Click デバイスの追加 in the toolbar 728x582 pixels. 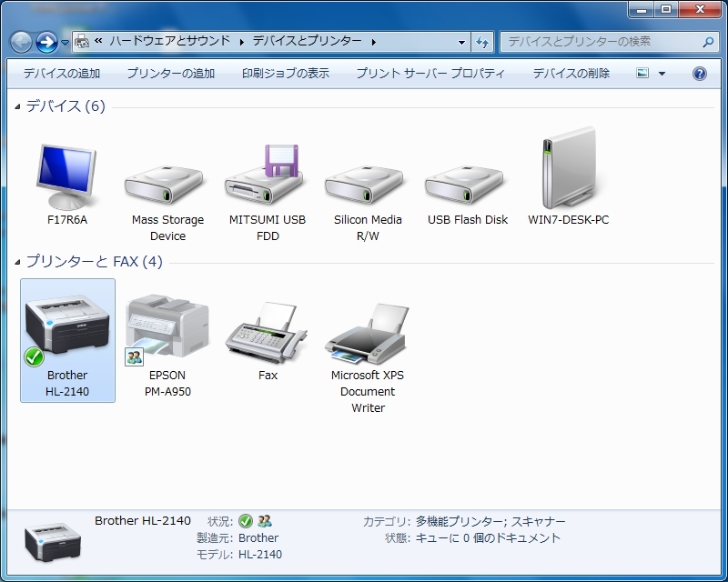(x=62, y=74)
